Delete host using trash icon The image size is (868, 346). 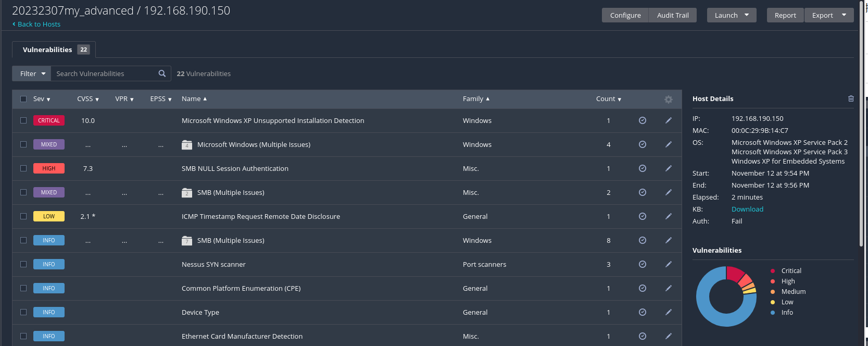(851, 98)
